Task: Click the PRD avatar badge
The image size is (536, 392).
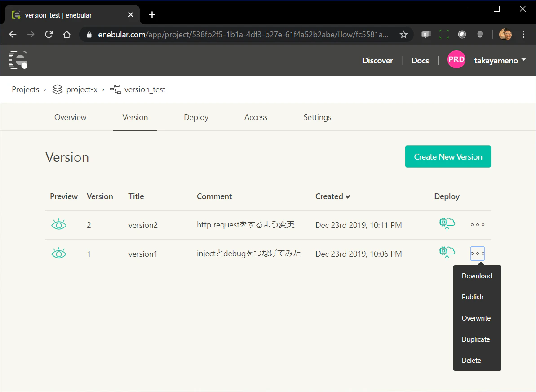Action: click(x=456, y=59)
